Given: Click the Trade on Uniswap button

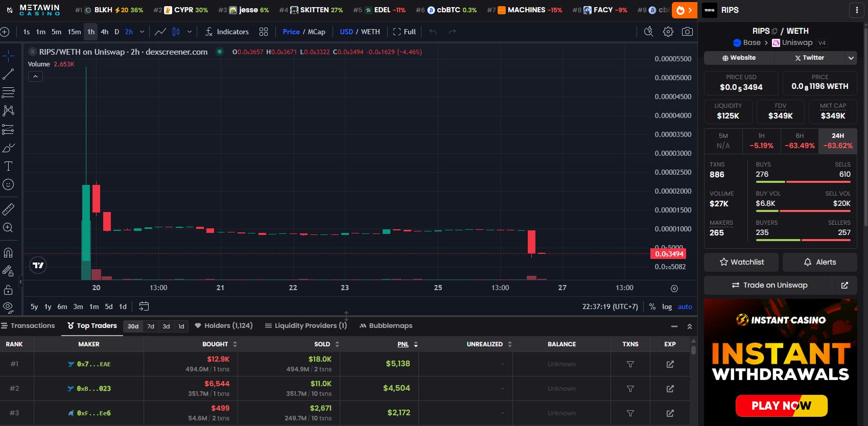Looking at the screenshot, I should tap(769, 285).
